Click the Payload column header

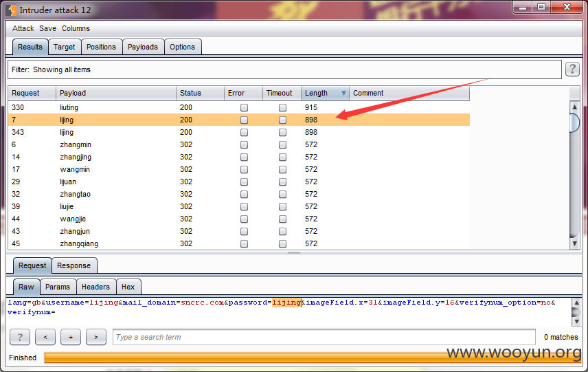(116, 93)
